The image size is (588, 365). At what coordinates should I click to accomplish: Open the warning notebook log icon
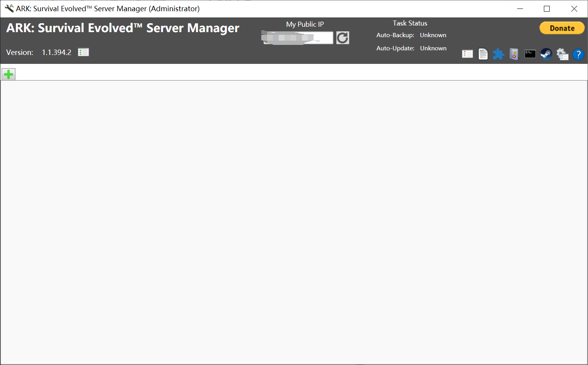point(514,54)
